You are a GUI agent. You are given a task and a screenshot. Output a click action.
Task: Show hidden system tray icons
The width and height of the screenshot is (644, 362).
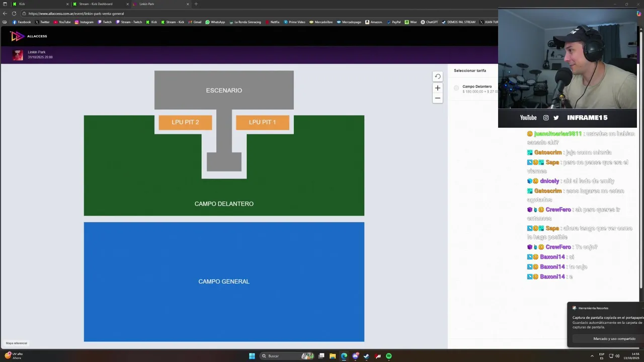(x=592, y=356)
